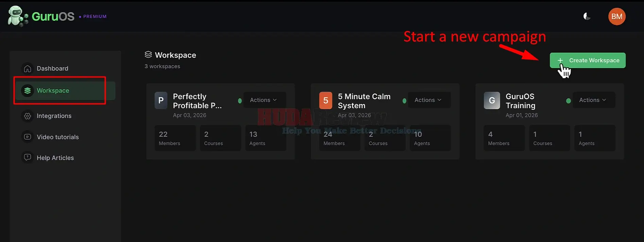This screenshot has height=242, width=644.
Task: Click the Help Articles chat icon
Action: [x=28, y=157]
